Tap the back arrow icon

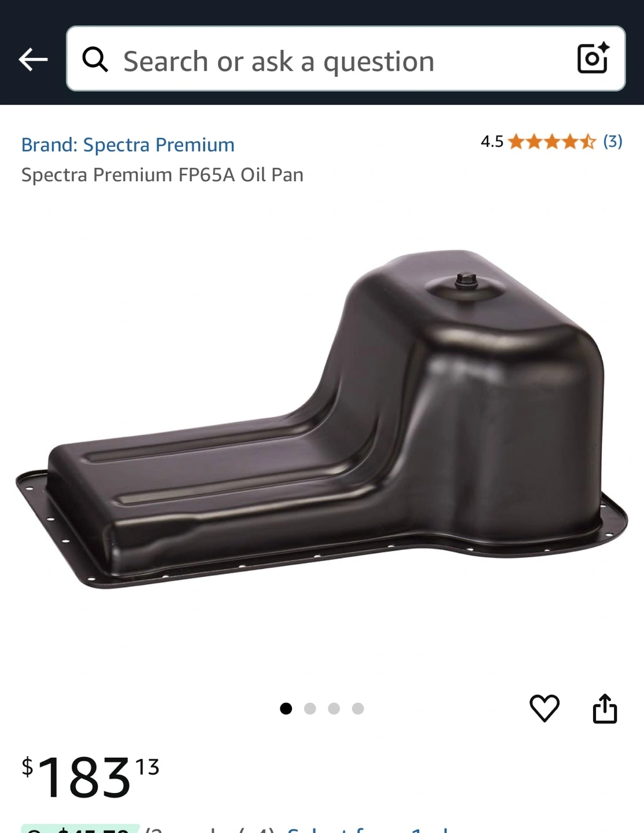pyautogui.click(x=33, y=59)
